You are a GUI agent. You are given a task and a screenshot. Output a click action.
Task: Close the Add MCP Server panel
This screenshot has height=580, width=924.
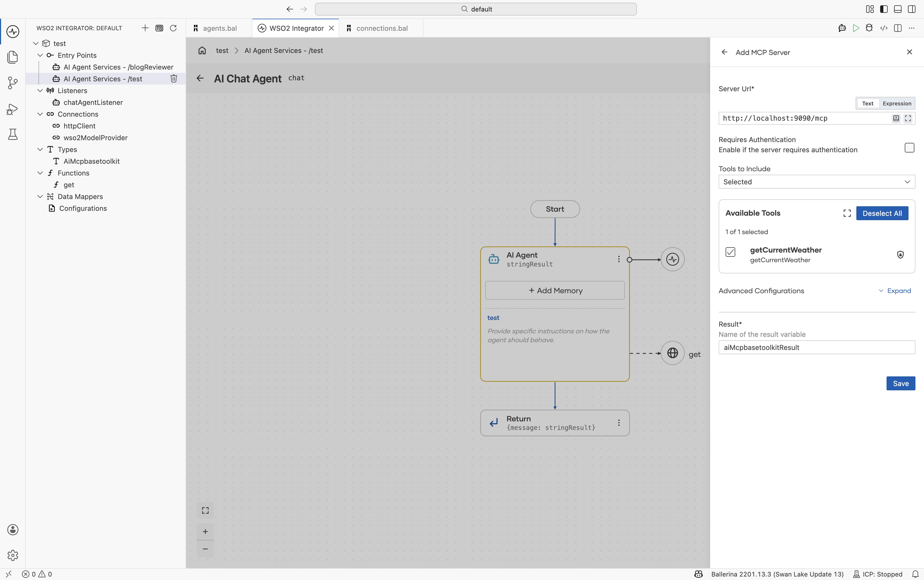910,52
